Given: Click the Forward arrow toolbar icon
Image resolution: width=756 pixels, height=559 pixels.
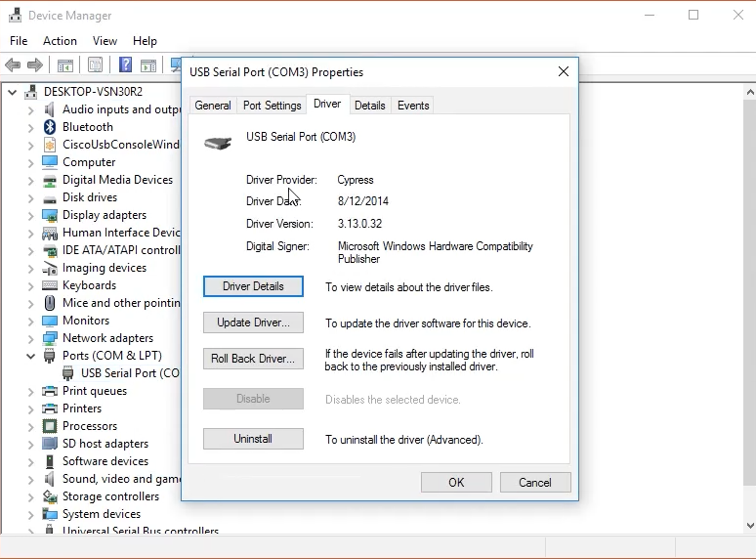Looking at the screenshot, I should coord(35,65).
